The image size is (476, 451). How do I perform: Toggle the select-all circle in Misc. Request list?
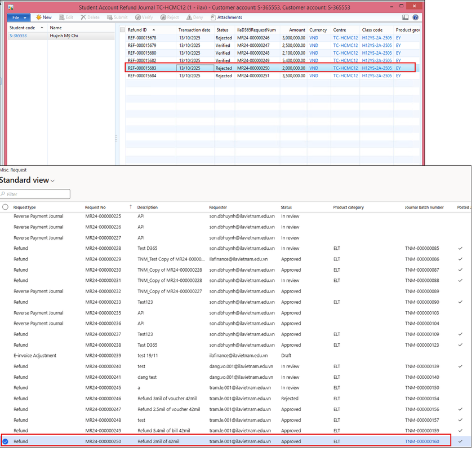pos(5,207)
